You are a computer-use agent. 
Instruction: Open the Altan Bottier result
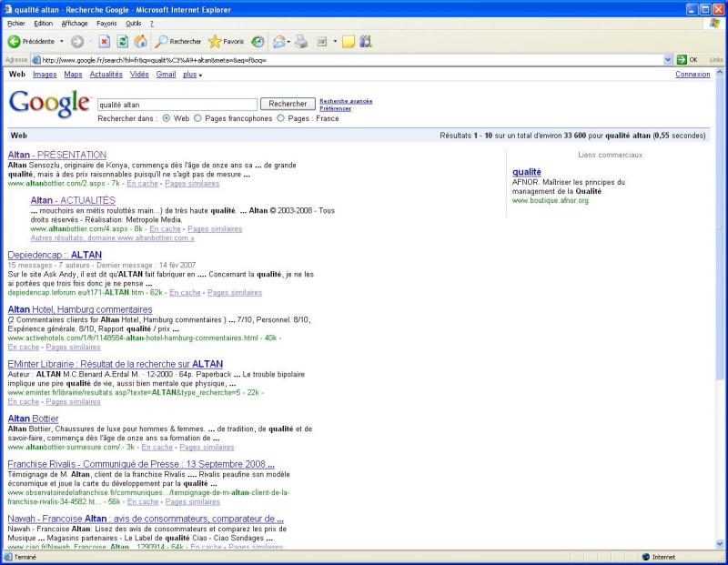(x=33, y=419)
